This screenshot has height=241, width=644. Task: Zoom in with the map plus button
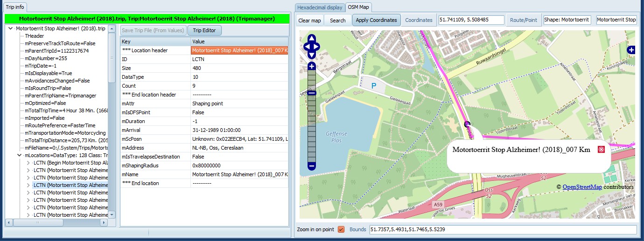(x=312, y=67)
